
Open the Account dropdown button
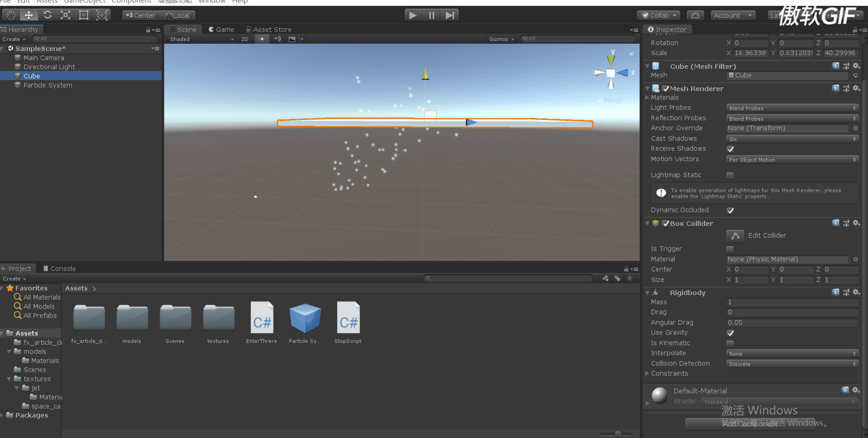733,15
